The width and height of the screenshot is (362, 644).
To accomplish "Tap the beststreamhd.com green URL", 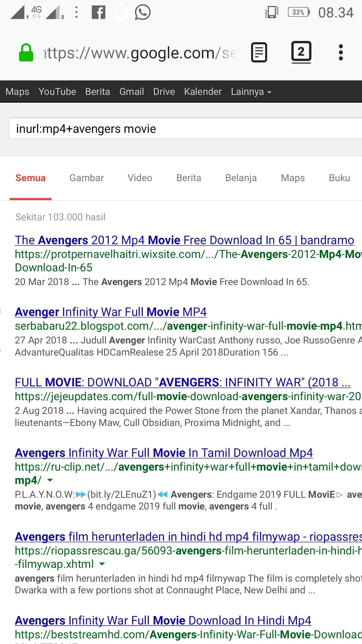I will [188, 635].
